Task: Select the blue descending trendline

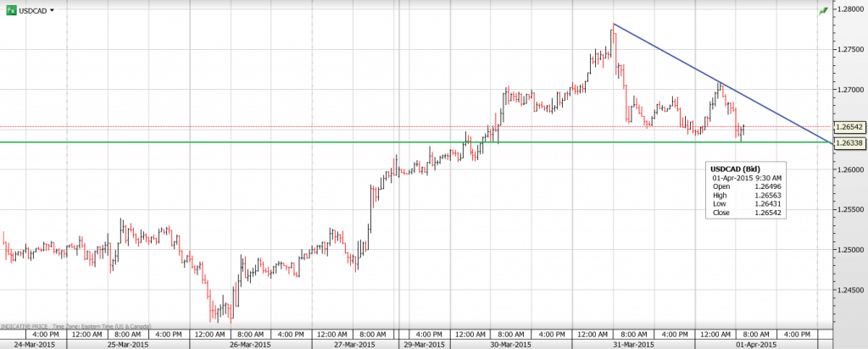Action: (721, 82)
